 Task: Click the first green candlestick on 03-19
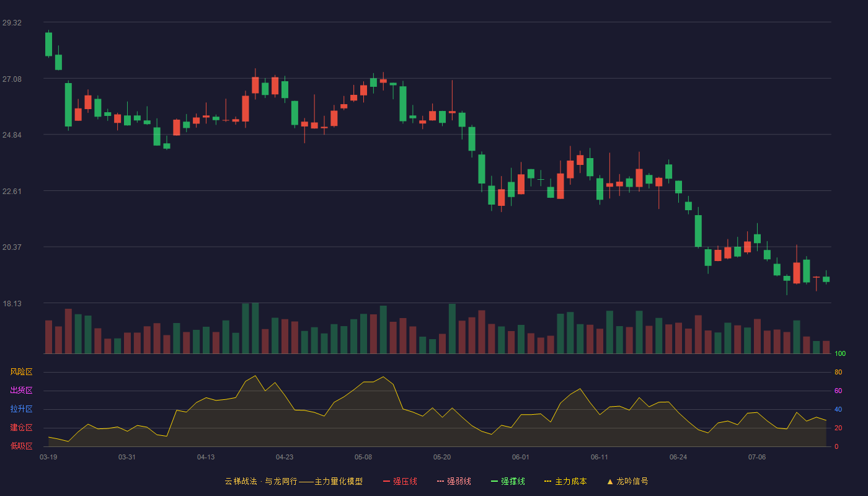click(48, 44)
